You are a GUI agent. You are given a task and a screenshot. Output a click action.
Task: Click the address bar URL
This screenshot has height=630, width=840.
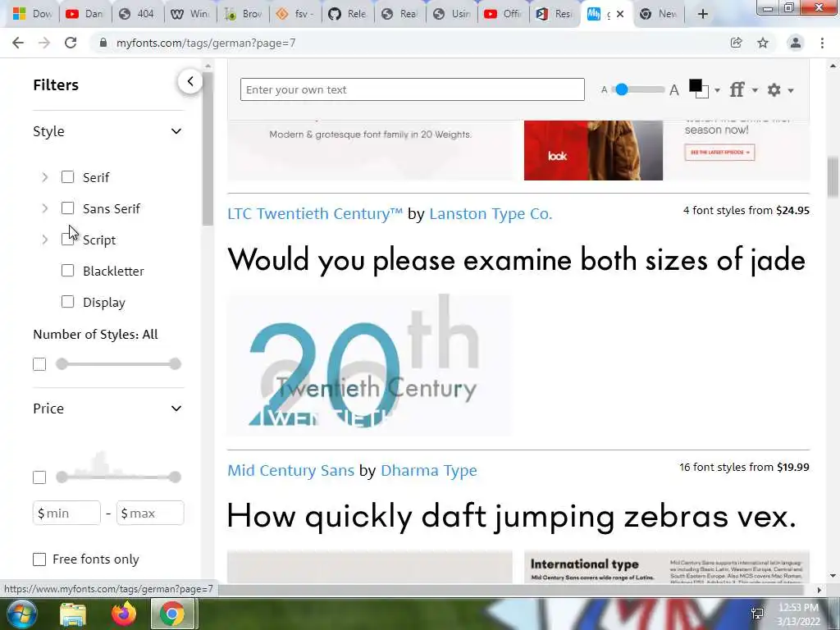(206, 43)
